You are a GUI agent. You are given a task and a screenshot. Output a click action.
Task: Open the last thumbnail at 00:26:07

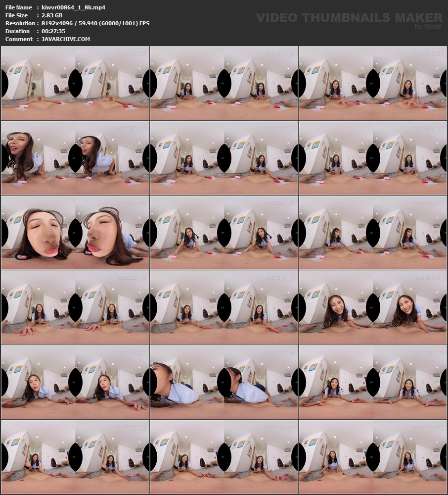(373, 457)
